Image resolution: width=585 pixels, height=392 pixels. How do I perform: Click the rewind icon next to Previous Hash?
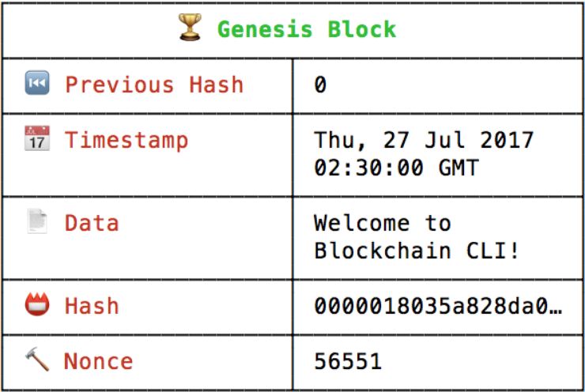point(37,82)
